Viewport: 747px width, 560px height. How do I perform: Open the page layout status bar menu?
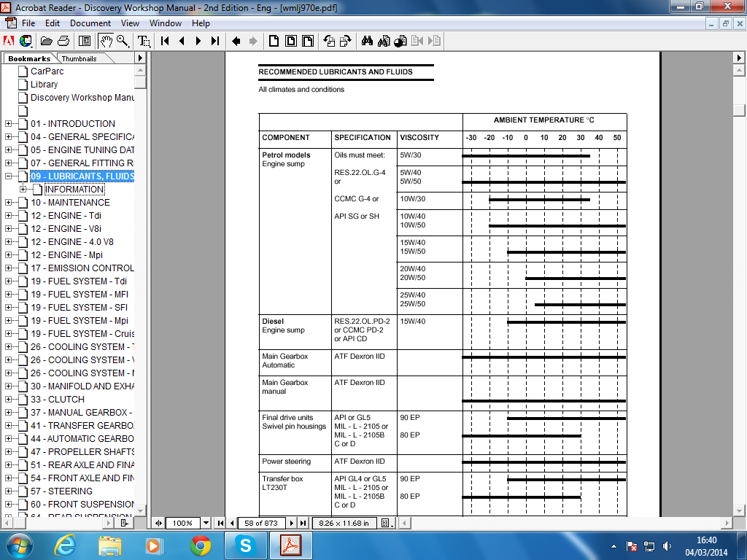tap(387, 523)
